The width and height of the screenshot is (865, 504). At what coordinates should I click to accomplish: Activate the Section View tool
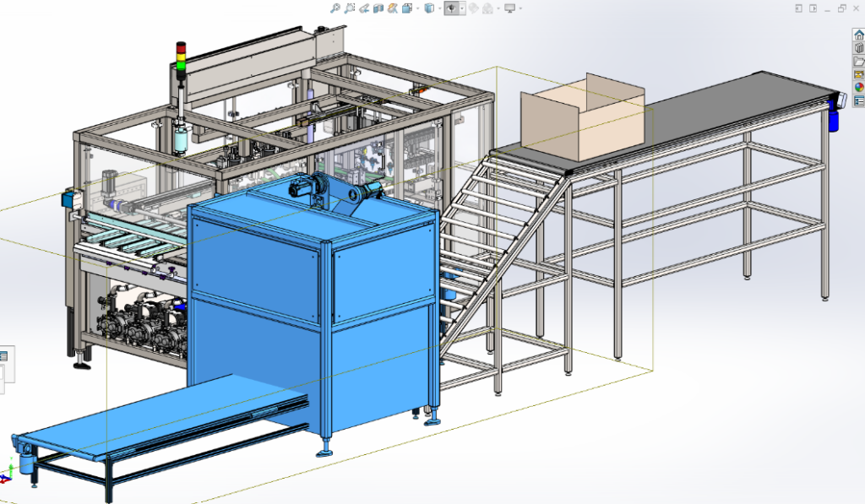pyautogui.click(x=378, y=8)
